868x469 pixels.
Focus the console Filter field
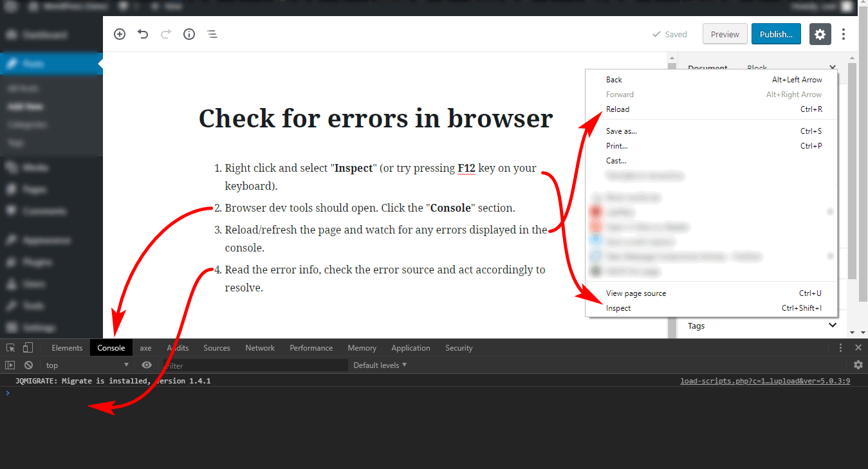[x=254, y=365]
